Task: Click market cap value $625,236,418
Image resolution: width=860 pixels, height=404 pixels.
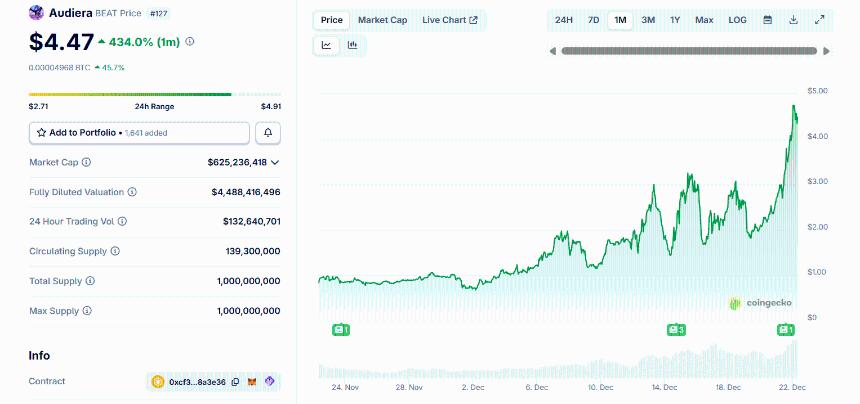Action: pyautogui.click(x=237, y=162)
